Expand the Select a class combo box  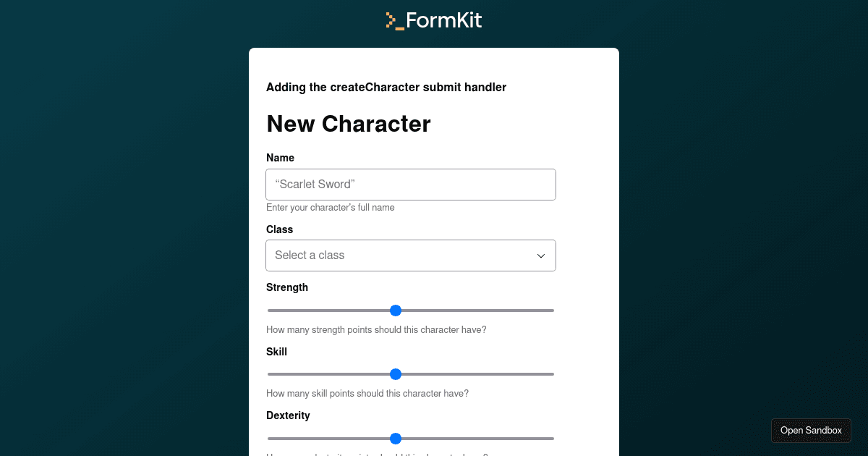click(x=411, y=256)
